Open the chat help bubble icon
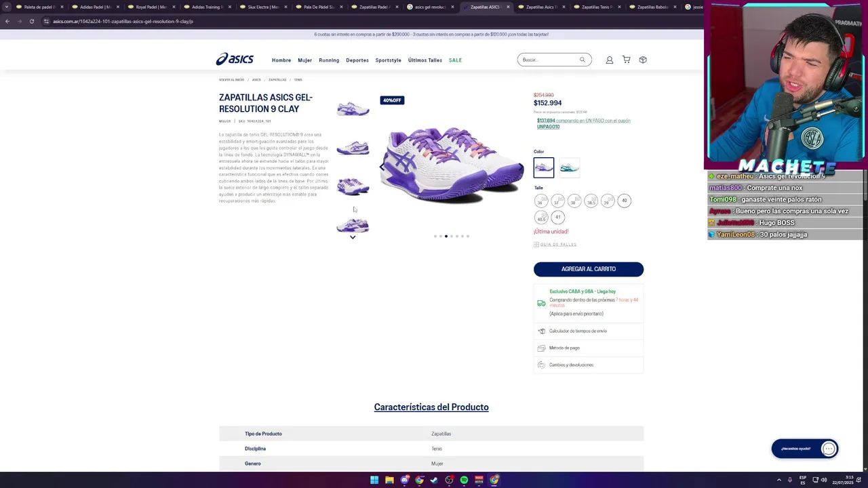 click(829, 449)
